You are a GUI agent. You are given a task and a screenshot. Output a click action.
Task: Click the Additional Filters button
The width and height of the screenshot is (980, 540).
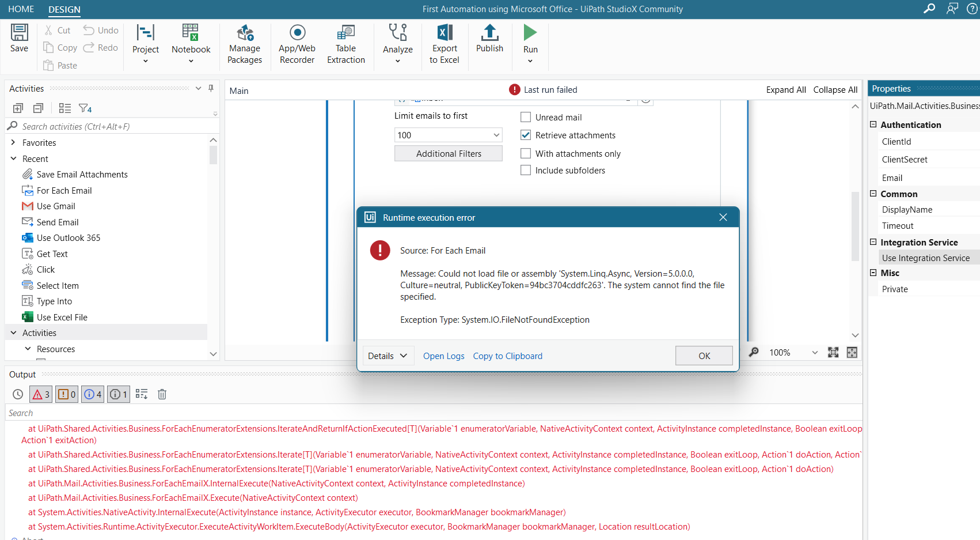448,153
